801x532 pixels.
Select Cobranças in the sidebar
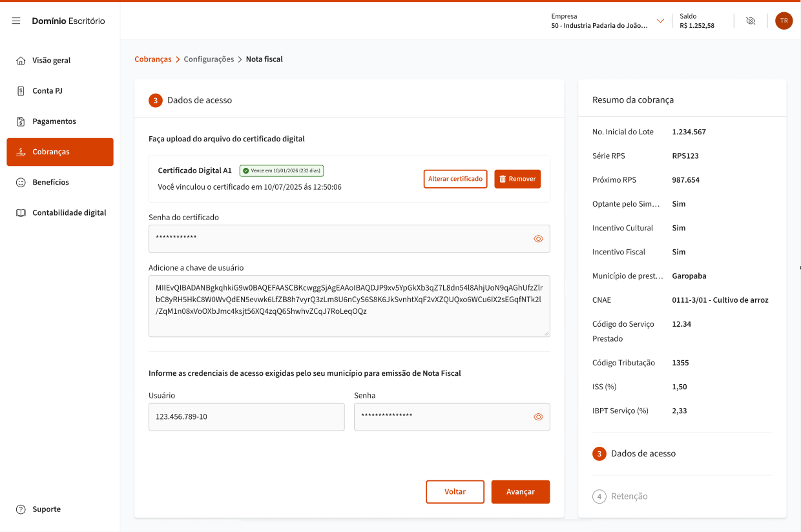pos(60,152)
